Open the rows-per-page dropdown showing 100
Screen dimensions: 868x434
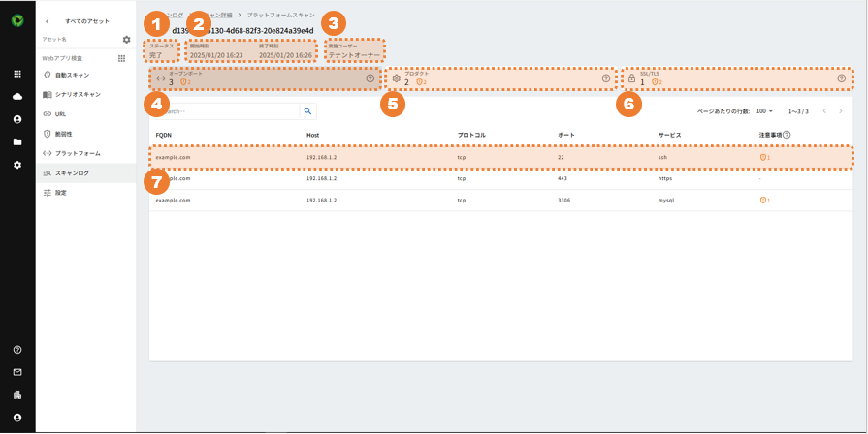[x=764, y=111]
